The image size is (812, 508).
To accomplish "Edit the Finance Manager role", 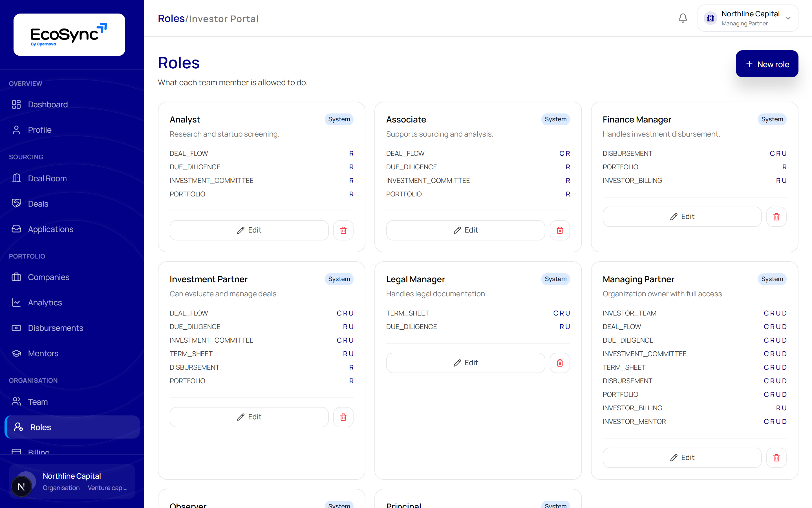I will [682, 217].
